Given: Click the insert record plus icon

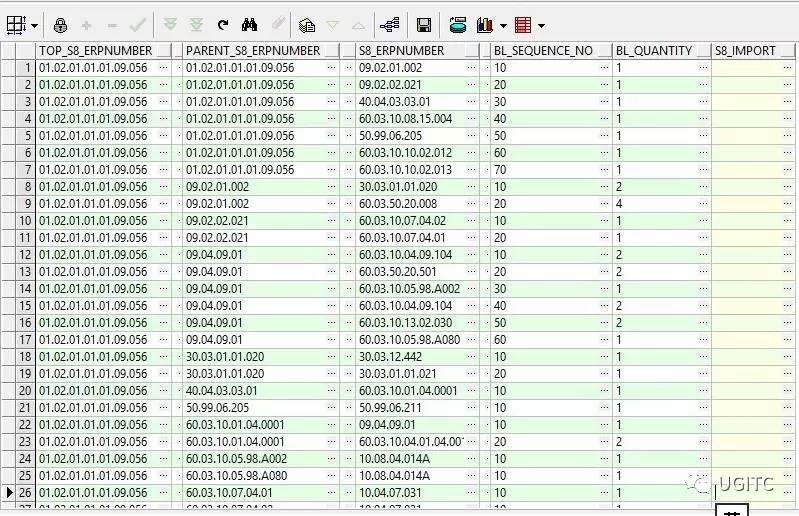Looking at the screenshot, I should (87, 24).
